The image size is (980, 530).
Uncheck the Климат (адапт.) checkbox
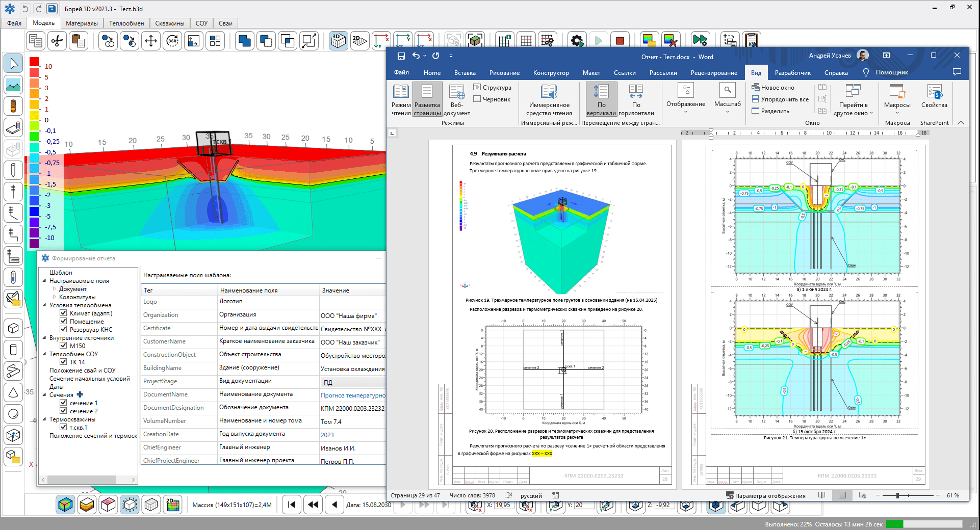click(x=63, y=313)
